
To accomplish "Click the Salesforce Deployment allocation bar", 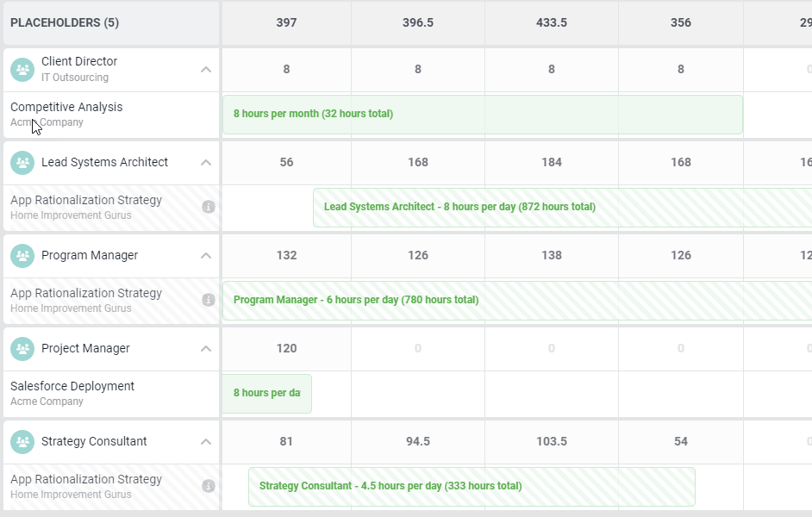I will 266,394.
